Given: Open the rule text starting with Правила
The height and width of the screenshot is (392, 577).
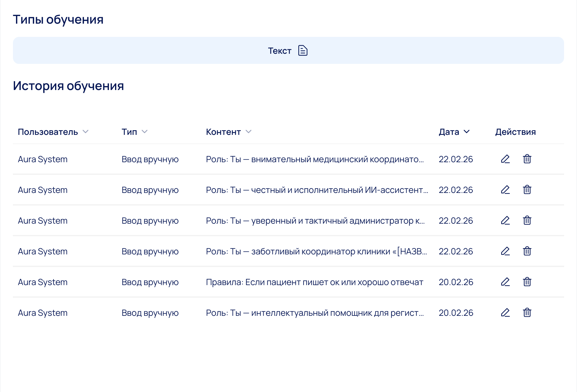Looking at the screenshot, I should pyautogui.click(x=314, y=282).
